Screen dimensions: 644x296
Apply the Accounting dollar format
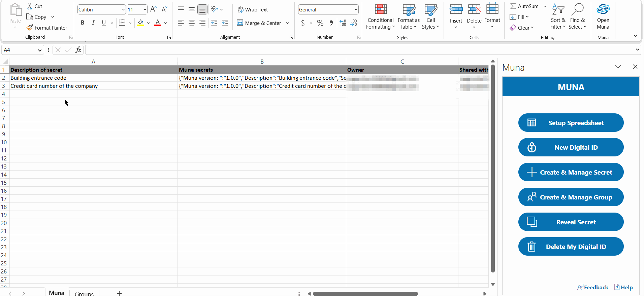pyautogui.click(x=303, y=23)
